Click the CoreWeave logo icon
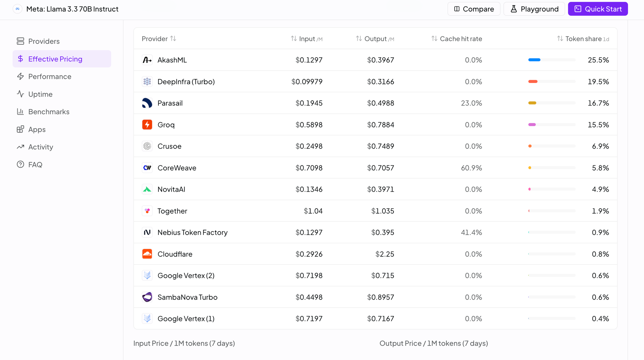The image size is (644, 360). [147, 168]
